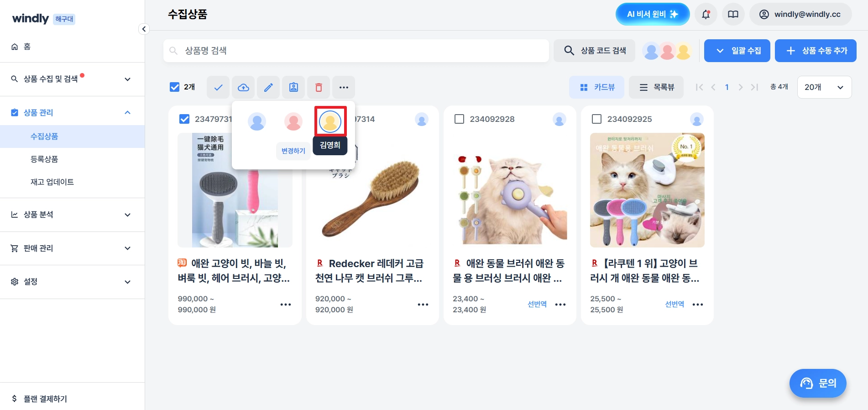The image size is (868, 410).
Task: Toggle the select-all 2개 checkbox
Action: click(x=174, y=87)
